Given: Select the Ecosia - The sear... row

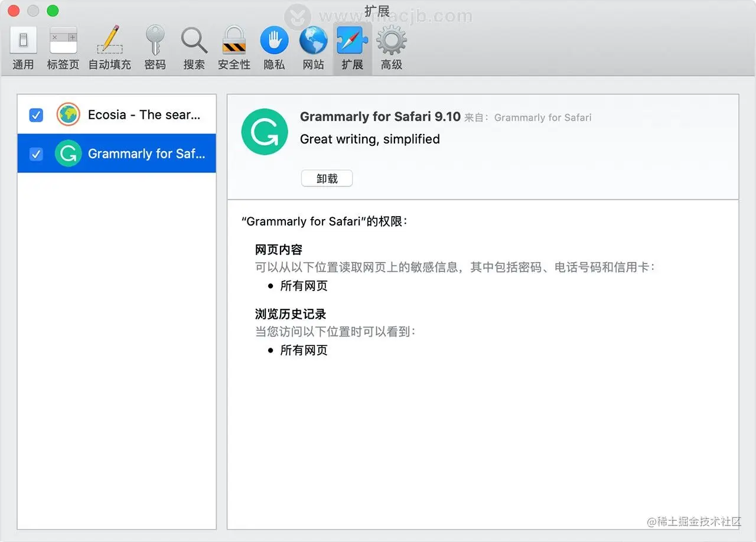Looking at the screenshot, I should [x=117, y=115].
